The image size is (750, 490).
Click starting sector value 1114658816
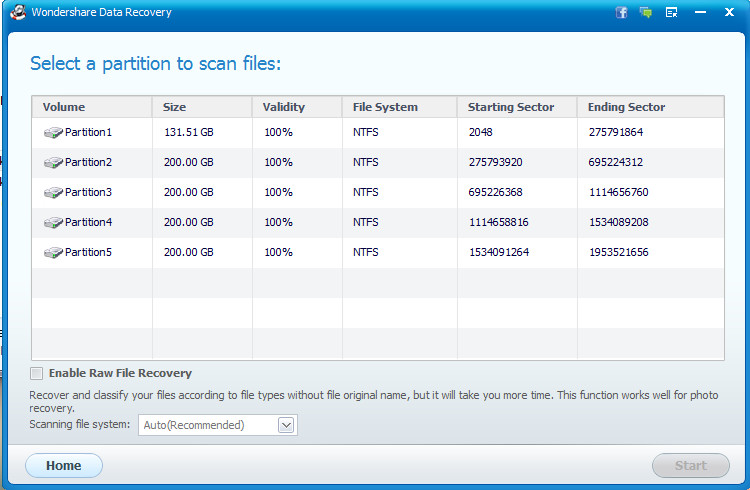498,222
